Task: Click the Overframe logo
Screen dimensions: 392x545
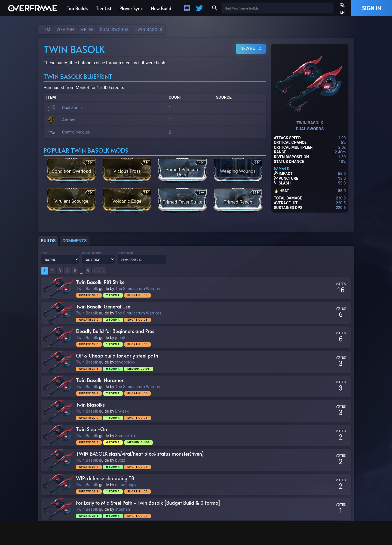Action: point(33,8)
